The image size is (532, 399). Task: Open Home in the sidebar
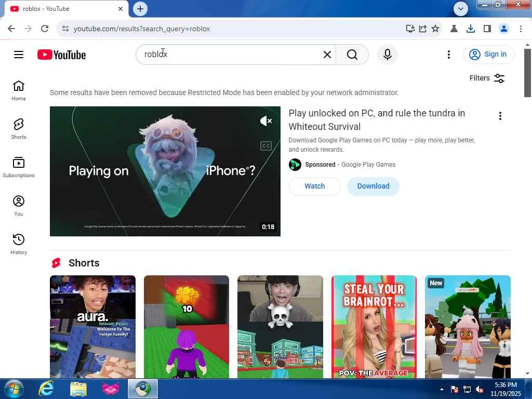tap(19, 90)
